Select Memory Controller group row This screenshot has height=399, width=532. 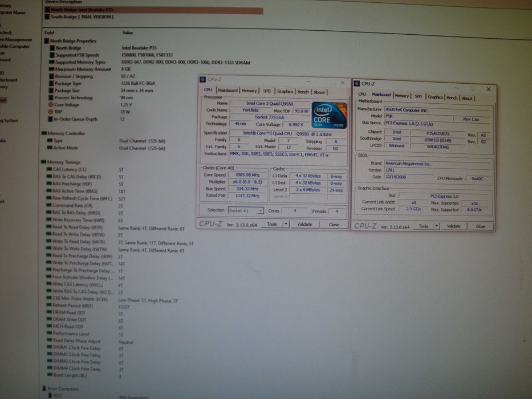63,133
